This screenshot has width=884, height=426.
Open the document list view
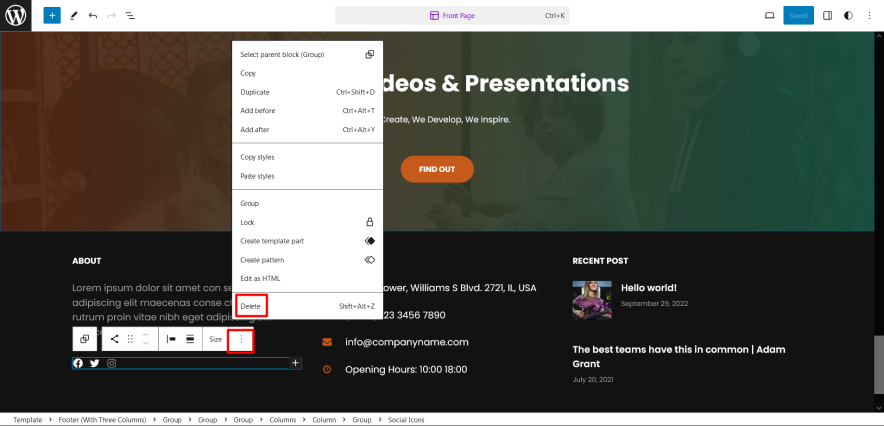click(130, 16)
